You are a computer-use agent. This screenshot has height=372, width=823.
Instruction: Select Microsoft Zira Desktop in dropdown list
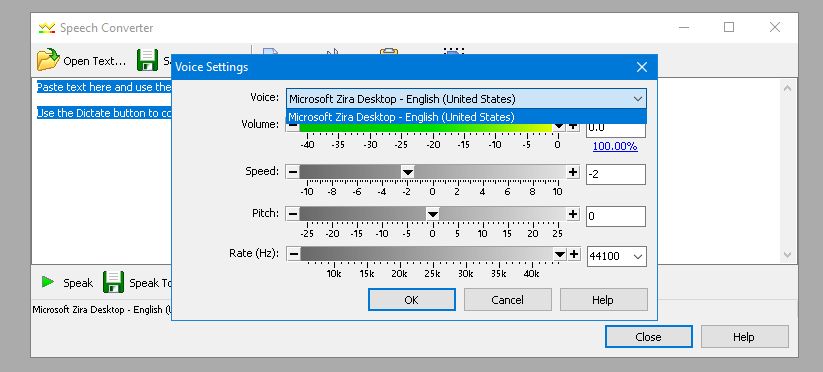tap(466, 116)
